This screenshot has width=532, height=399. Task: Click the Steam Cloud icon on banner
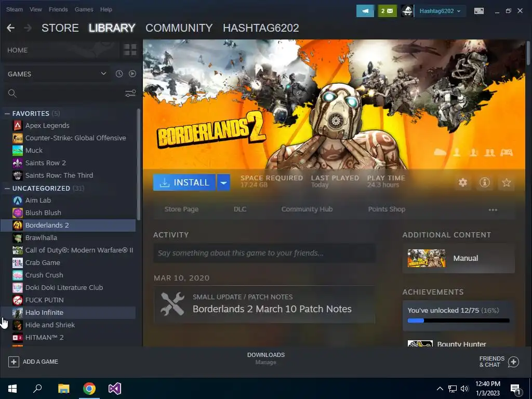[x=440, y=152]
